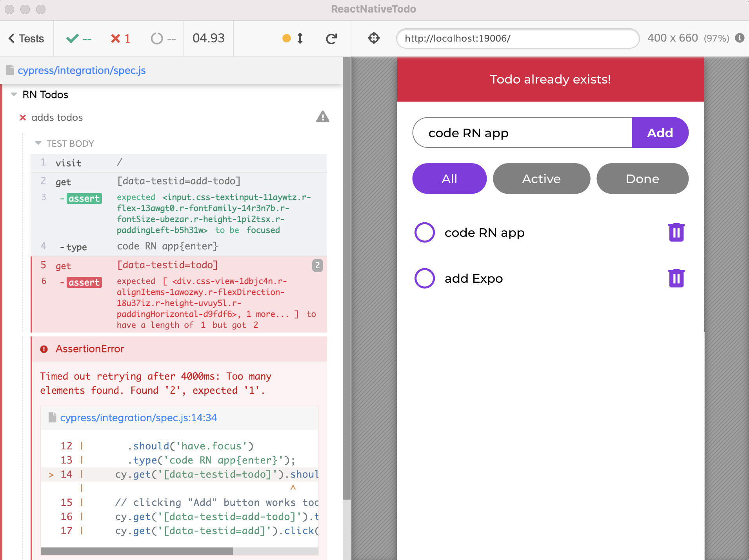This screenshot has width=749, height=560.
Task: Mark 'code RN app' todo as done
Action: tap(425, 233)
